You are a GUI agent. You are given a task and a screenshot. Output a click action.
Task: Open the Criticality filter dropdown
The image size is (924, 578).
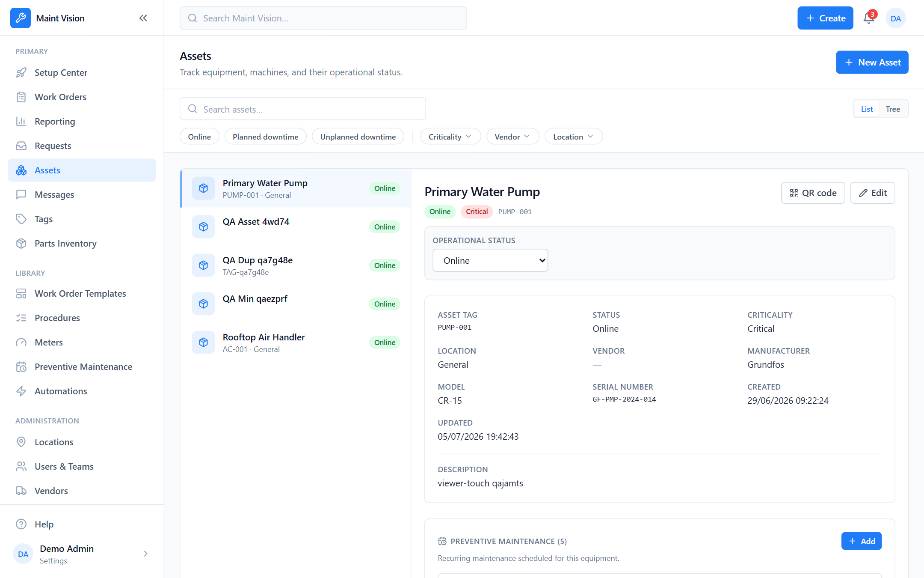pos(450,137)
